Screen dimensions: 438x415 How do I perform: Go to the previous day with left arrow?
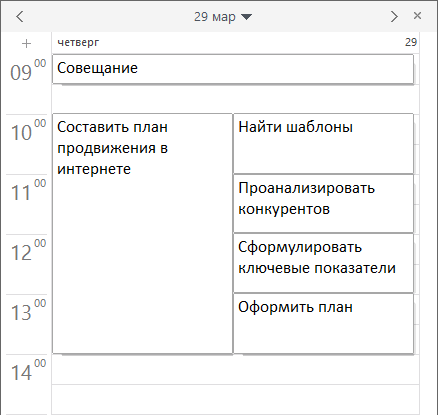click(x=20, y=16)
